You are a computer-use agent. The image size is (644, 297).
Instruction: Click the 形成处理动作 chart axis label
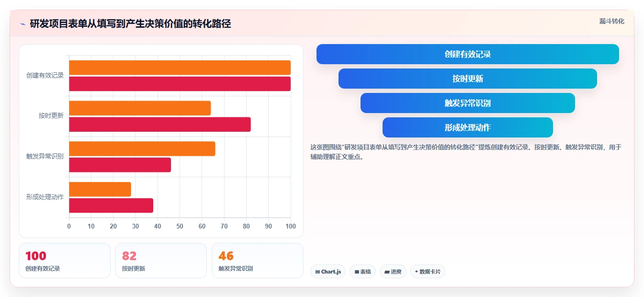point(45,197)
